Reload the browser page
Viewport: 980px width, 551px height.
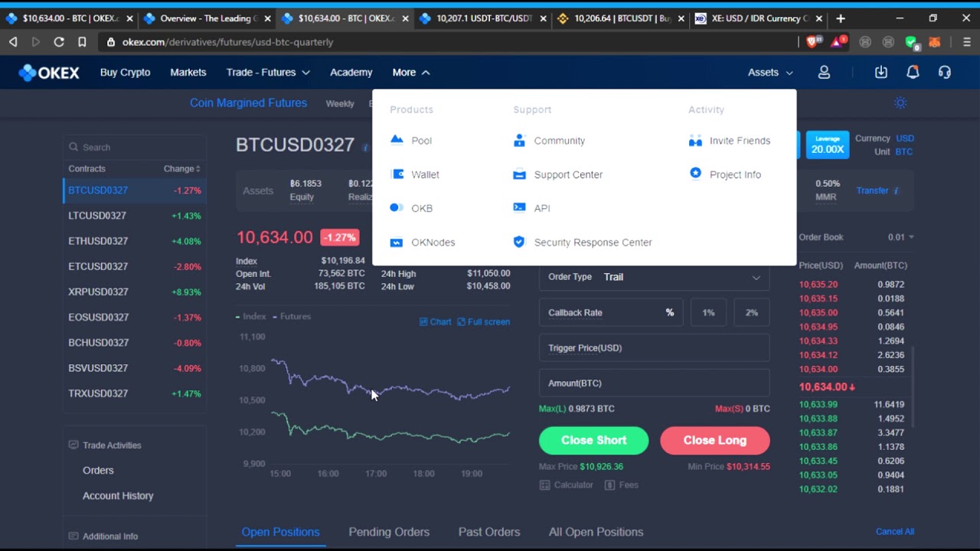59,42
